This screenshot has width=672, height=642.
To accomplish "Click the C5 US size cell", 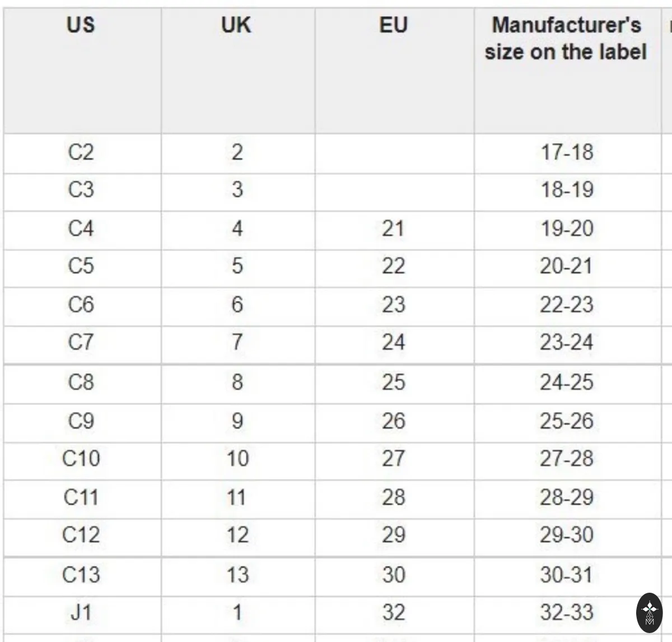I will pos(82,268).
